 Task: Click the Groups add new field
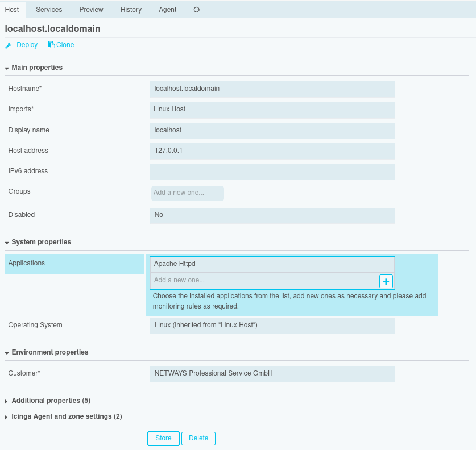click(188, 193)
